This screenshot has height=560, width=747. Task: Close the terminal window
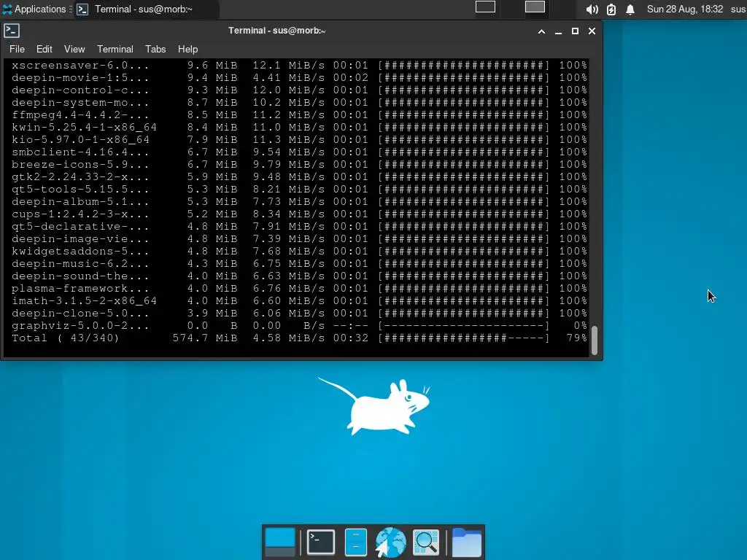click(x=592, y=31)
